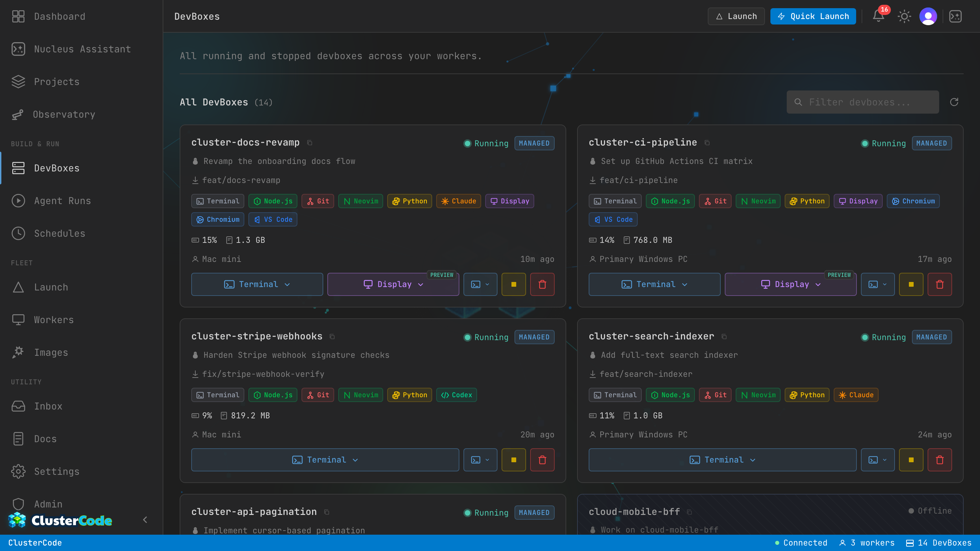The width and height of the screenshot is (980, 551).
Task: Copy cluster-docs-revamp name icon
Action: coord(310,143)
